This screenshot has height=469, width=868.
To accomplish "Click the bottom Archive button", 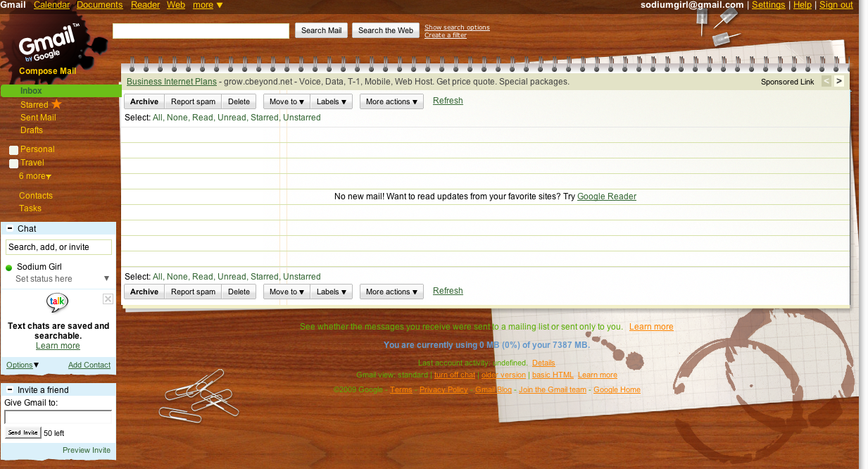I will pyautogui.click(x=144, y=292).
